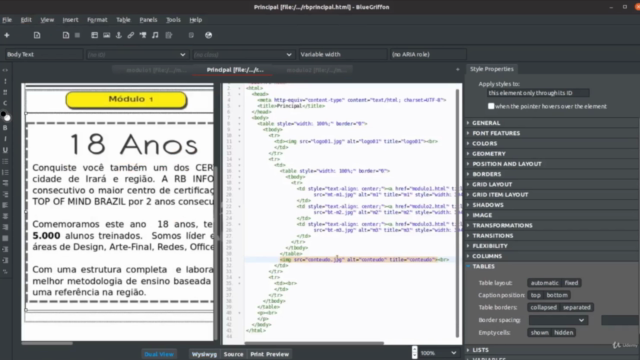Toggle the numbered list icon
The width and height of the screenshot is (640, 360).
pyautogui.click(x=5, y=172)
